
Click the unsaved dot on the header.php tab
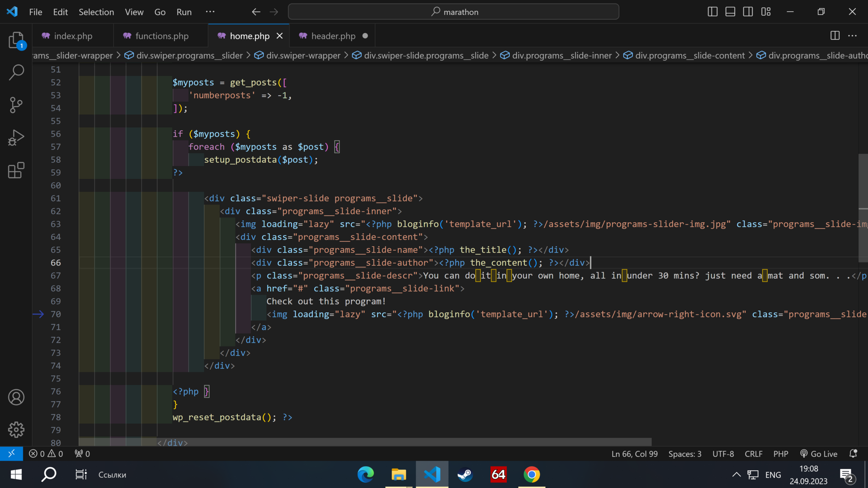(x=365, y=36)
